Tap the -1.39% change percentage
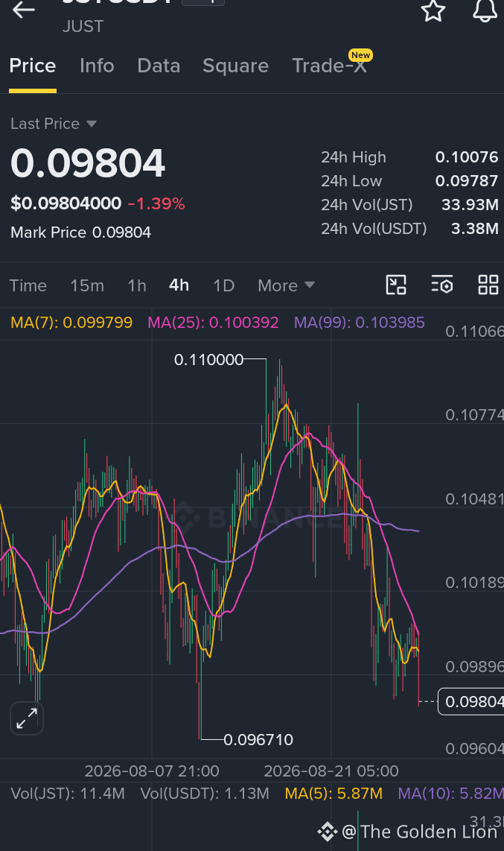This screenshot has width=504, height=851. 156,204
